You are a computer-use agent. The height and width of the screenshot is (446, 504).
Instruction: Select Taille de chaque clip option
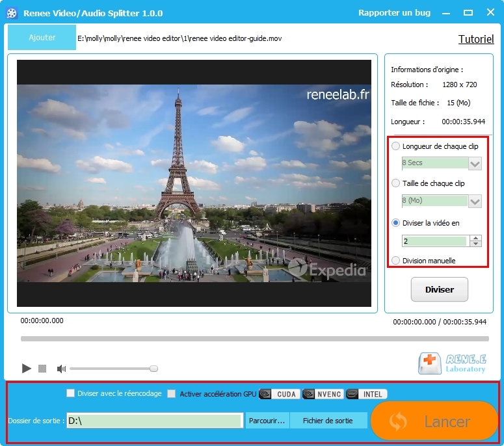point(396,184)
